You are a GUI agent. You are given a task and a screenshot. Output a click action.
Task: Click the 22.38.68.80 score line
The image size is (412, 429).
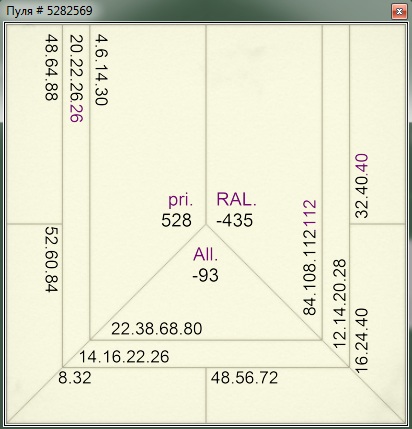[x=157, y=329]
